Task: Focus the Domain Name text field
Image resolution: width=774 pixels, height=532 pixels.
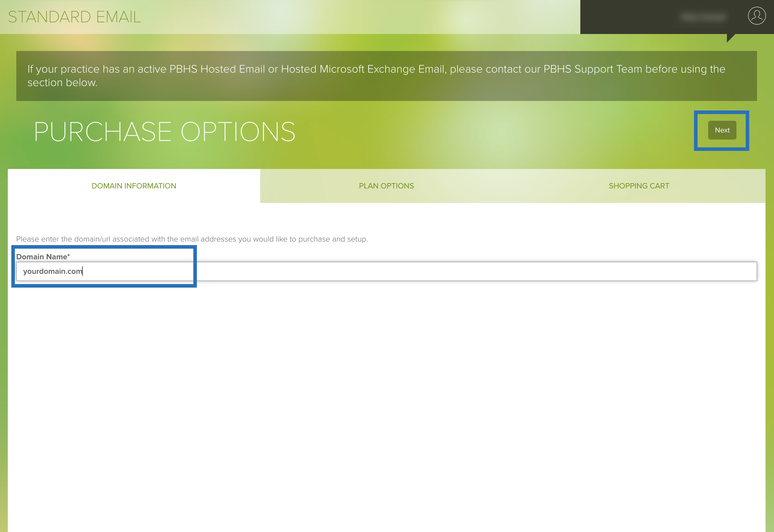Action: (386, 271)
